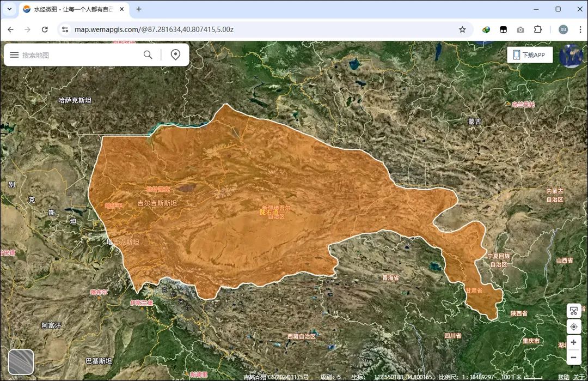Click the location pin icon

(175, 55)
